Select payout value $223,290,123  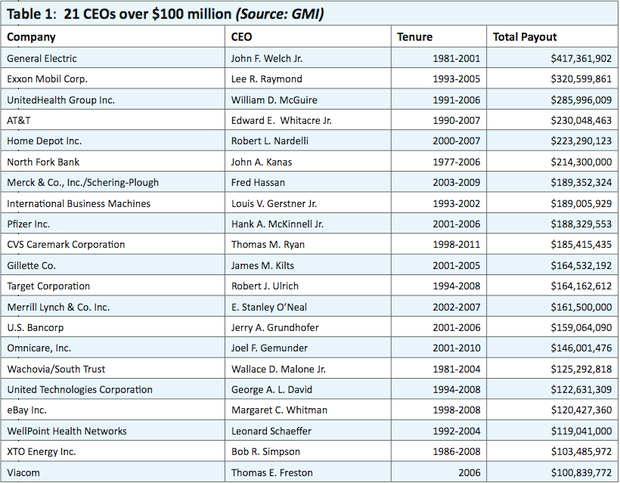pyautogui.click(x=581, y=141)
